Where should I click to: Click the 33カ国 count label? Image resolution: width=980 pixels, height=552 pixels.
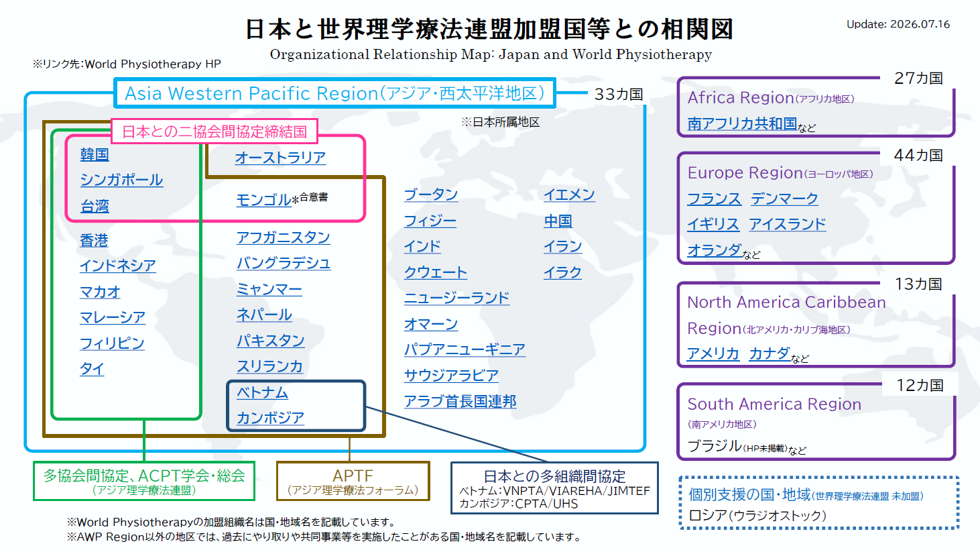coord(619,95)
